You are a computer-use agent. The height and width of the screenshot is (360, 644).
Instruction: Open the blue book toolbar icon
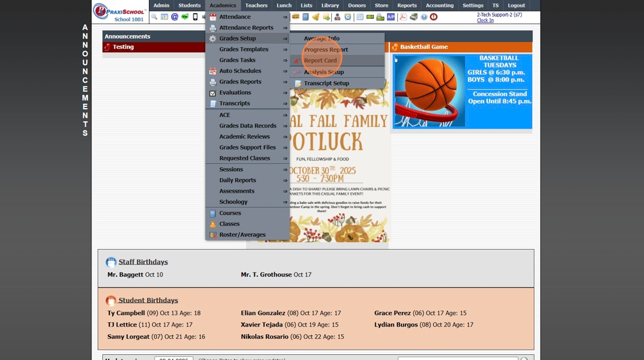[x=305, y=17]
